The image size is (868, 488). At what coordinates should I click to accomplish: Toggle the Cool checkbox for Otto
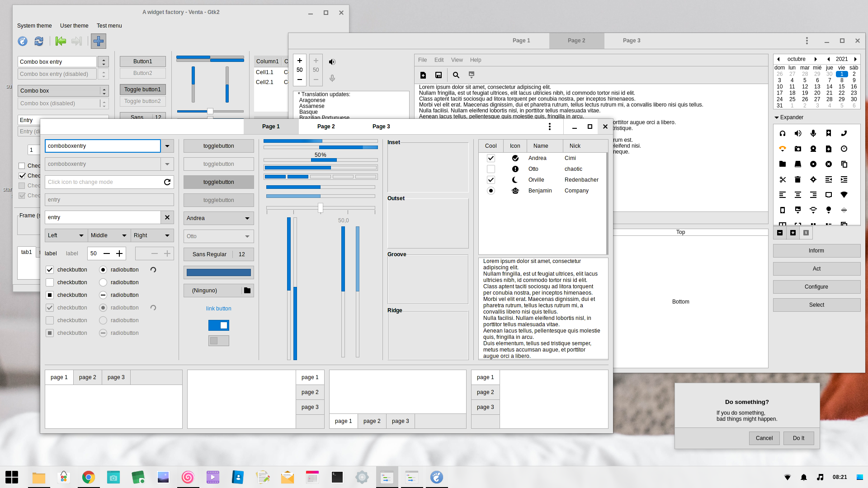[491, 169]
